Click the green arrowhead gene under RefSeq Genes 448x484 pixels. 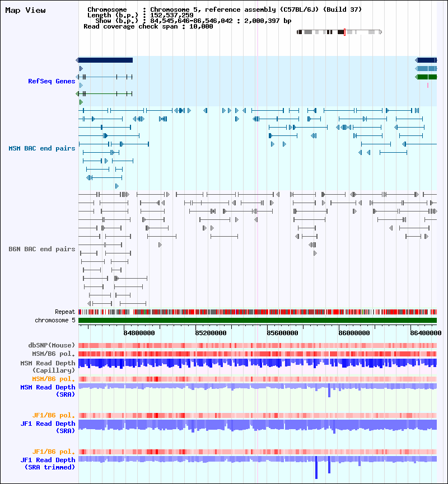[81, 102]
